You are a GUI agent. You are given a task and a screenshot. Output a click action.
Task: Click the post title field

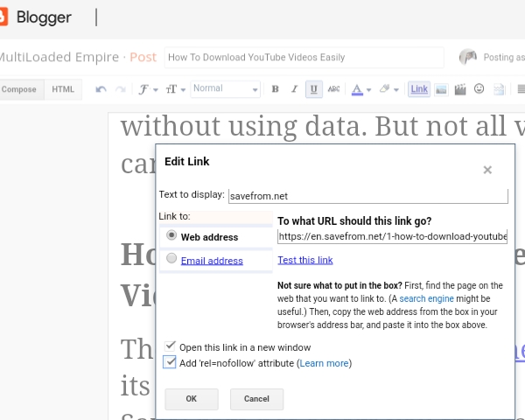(304, 58)
